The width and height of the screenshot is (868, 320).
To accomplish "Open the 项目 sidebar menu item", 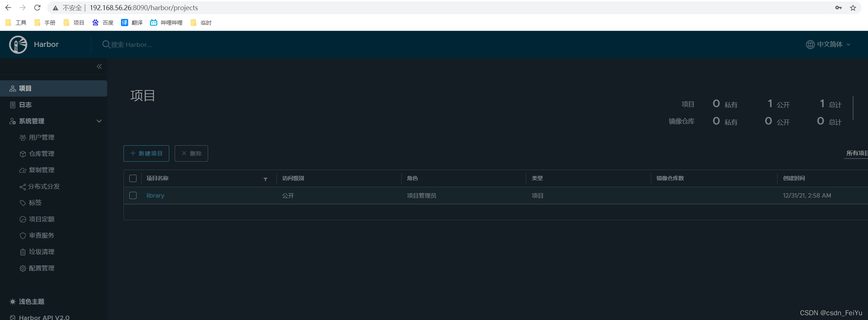I will [53, 88].
